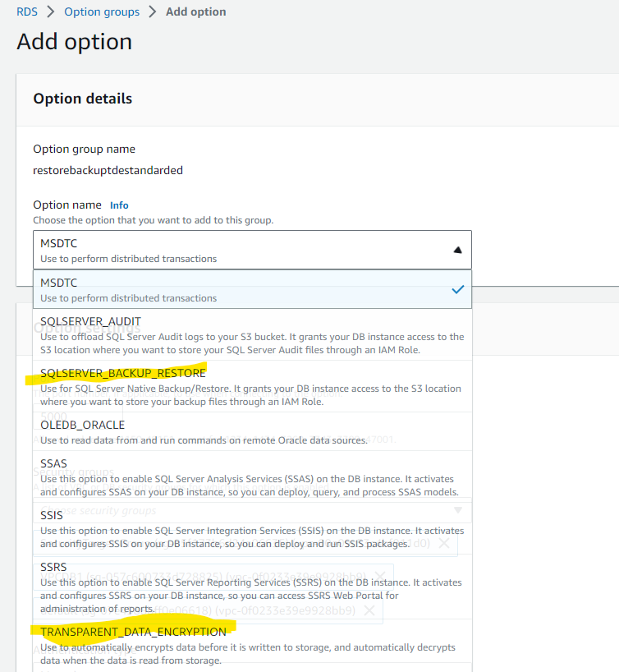Click the Add option breadcrumb item
This screenshot has height=672, width=619.
point(196,12)
